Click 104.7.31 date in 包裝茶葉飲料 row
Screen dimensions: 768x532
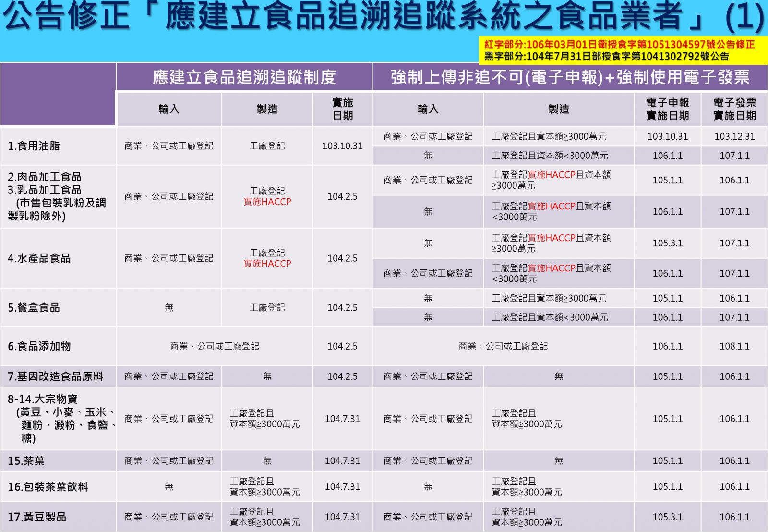pyautogui.click(x=342, y=486)
